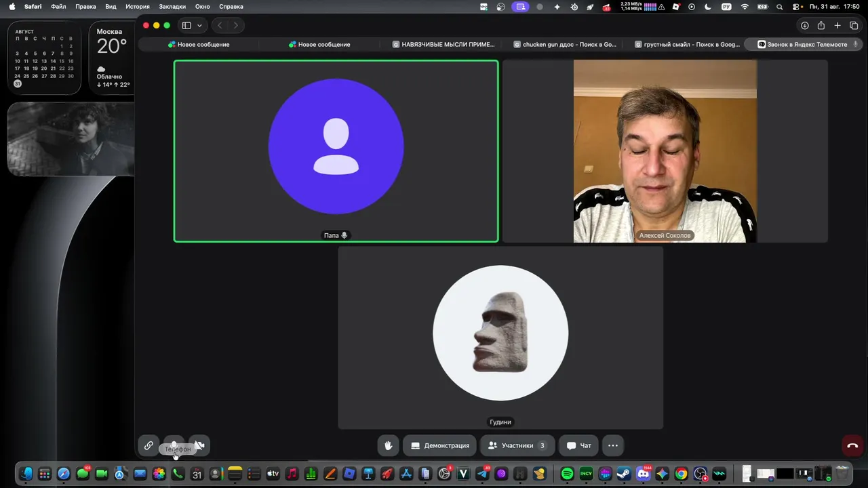Toggle the microphone in the call controls

coord(174,445)
